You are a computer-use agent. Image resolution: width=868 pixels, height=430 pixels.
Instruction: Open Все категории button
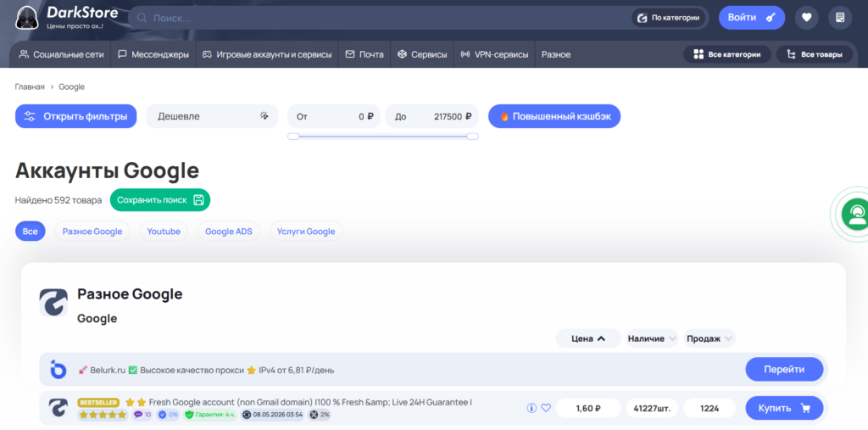pyautogui.click(x=726, y=54)
